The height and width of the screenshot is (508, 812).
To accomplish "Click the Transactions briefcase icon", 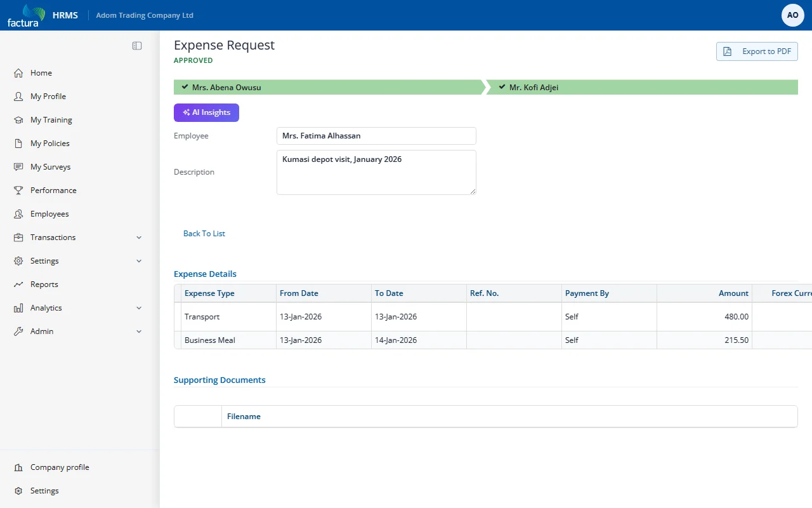I will 18,237.
